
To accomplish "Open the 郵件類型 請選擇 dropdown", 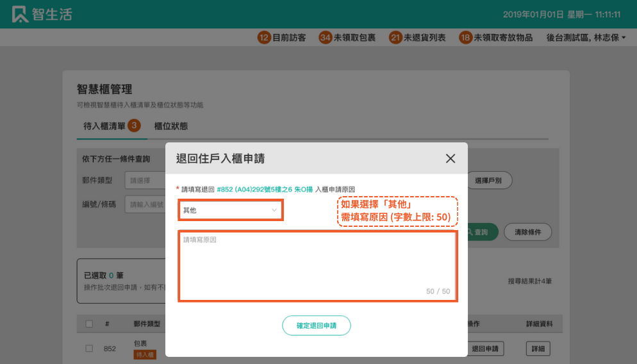I will 145,181.
